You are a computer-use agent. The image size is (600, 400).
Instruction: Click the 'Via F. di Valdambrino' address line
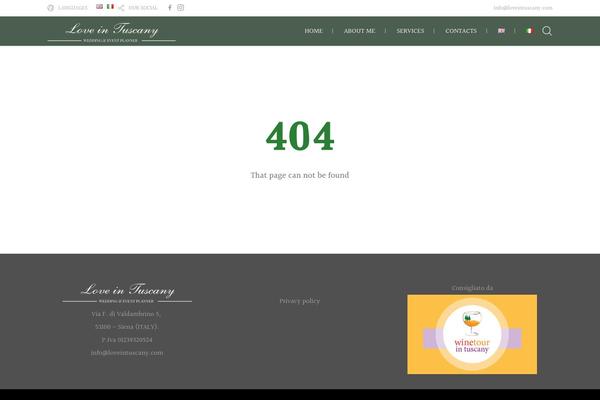126,314
